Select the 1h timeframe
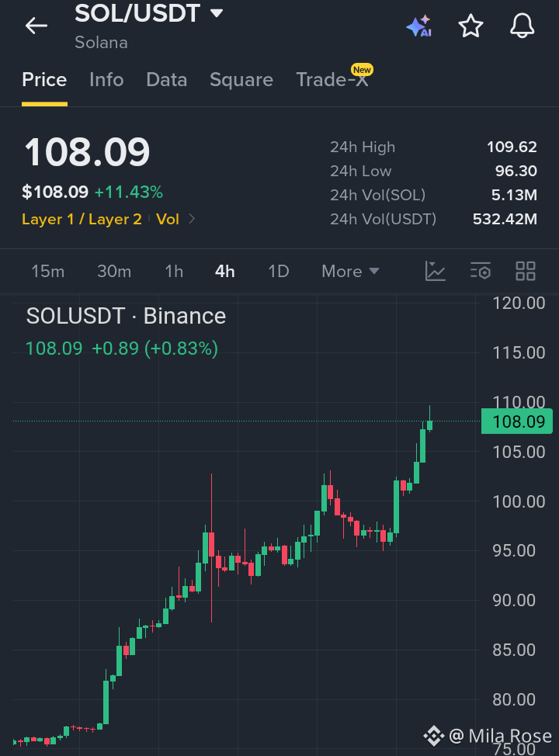 click(174, 271)
